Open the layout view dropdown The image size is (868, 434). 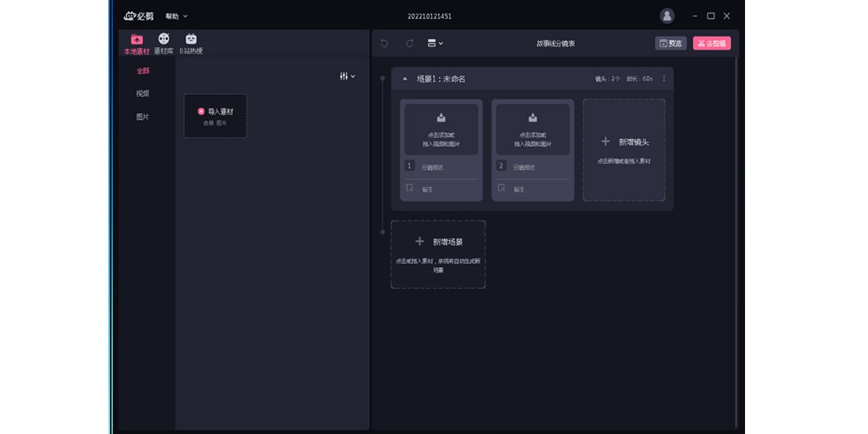click(x=435, y=43)
